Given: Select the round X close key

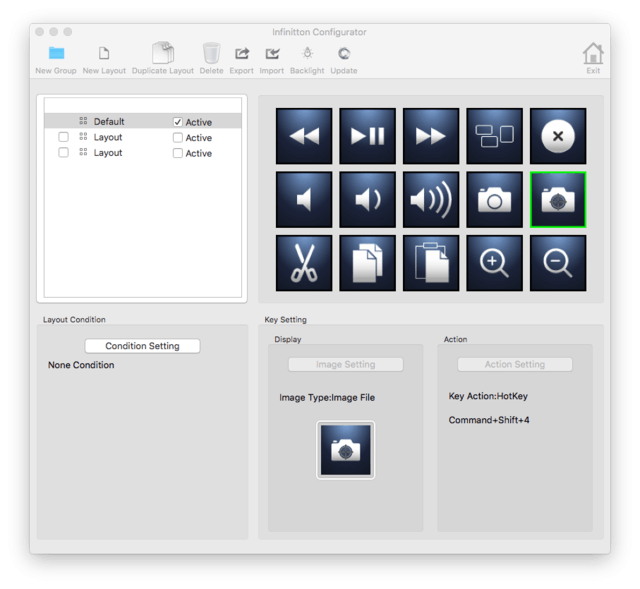Looking at the screenshot, I should [x=558, y=136].
